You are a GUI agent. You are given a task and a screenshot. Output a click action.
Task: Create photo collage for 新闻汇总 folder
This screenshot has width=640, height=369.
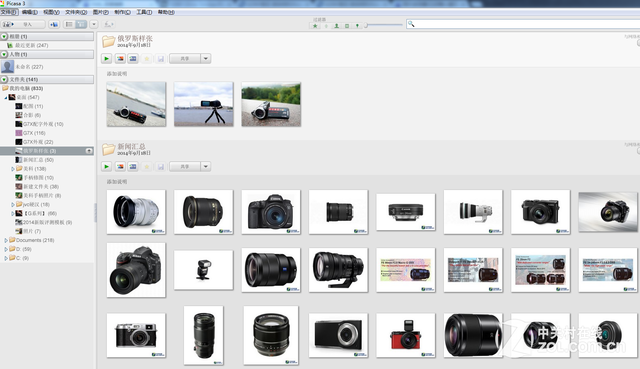tap(120, 167)
